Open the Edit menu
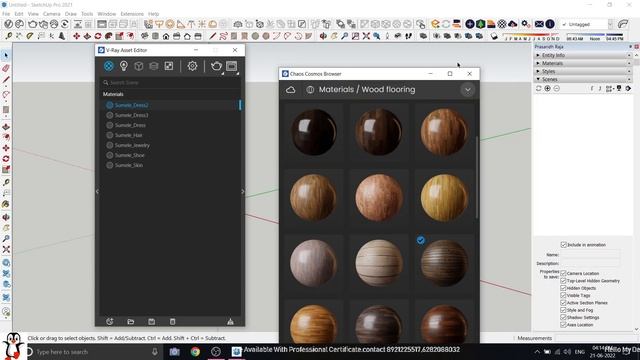Screen dimensions: 640x360 [19, 14]
